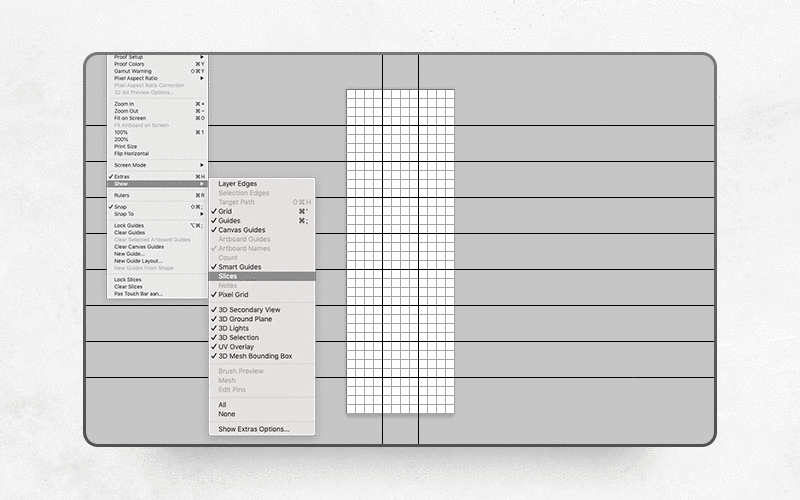Uncheck Smart Guides in the Show submenu
This screenshot has width=800, height=500.
click(x=240, y=267)
